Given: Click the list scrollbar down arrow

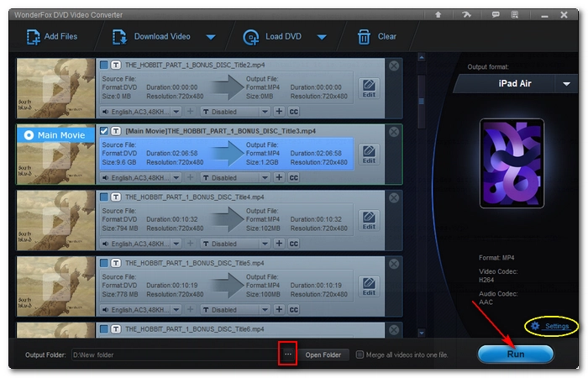Looking at the screenshot, I should 422,333.
